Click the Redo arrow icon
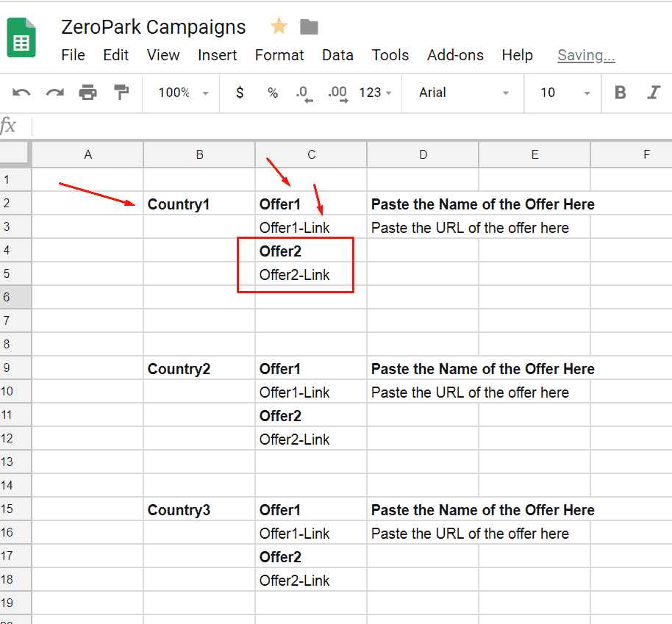Image resolution: width=672 pixels, height=624 pixels. pos(55,93)
